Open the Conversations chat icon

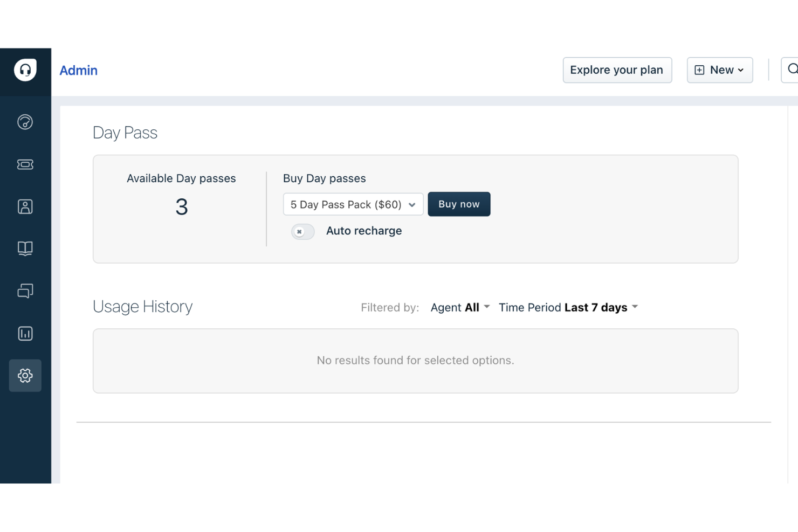click(25, 291)
